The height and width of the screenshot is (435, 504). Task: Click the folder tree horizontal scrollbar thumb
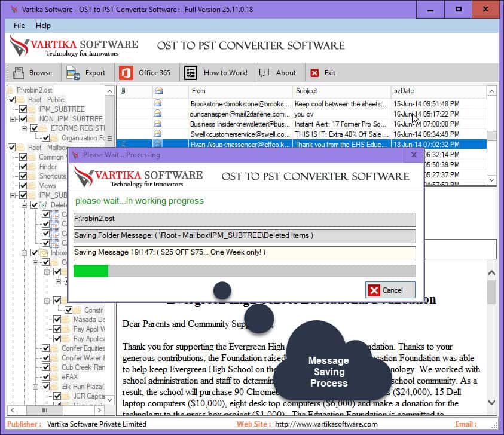point(44,410)
